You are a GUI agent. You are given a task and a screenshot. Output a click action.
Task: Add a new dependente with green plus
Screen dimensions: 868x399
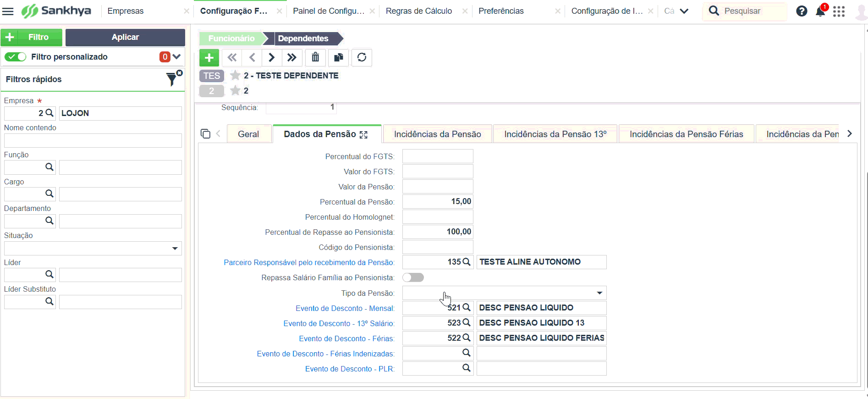pos(209,58)
